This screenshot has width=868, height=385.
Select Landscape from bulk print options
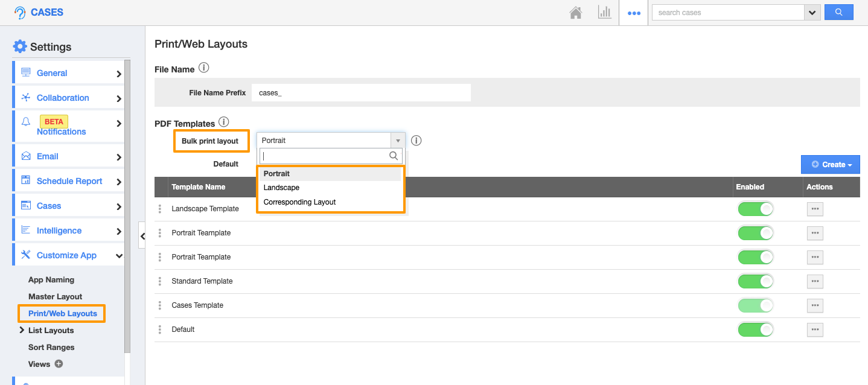click(x=281, y=188)
